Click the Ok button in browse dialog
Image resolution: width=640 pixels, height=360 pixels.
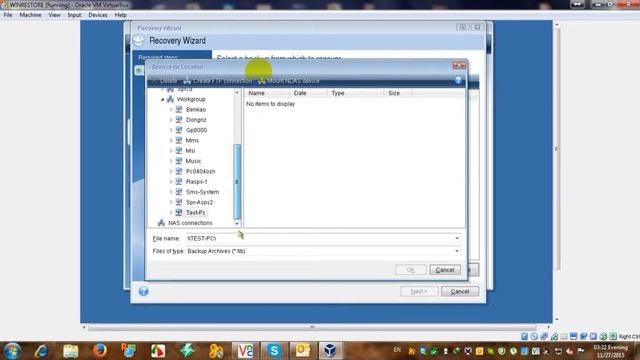coord(411,270)
